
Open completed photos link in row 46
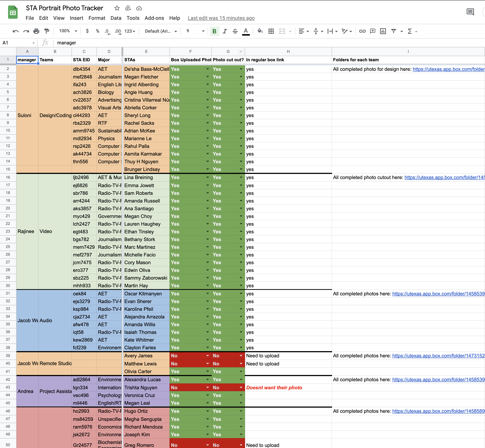point(438,411)
